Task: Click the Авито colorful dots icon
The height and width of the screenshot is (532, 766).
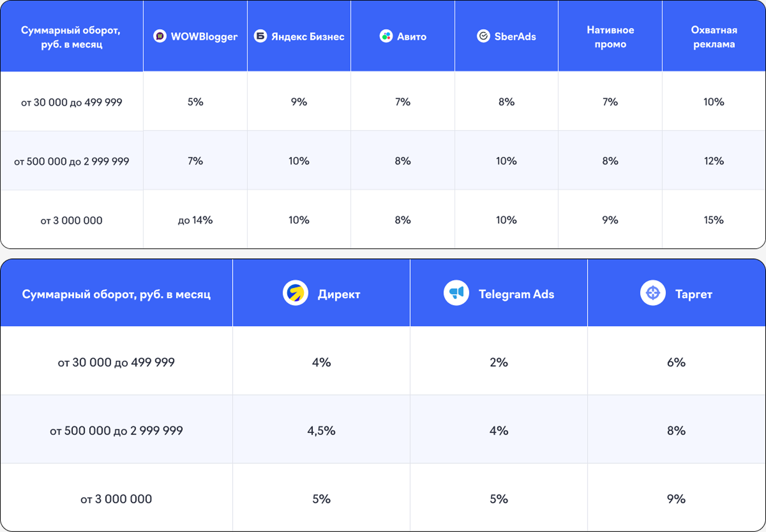Action: (x=386, y=36)
